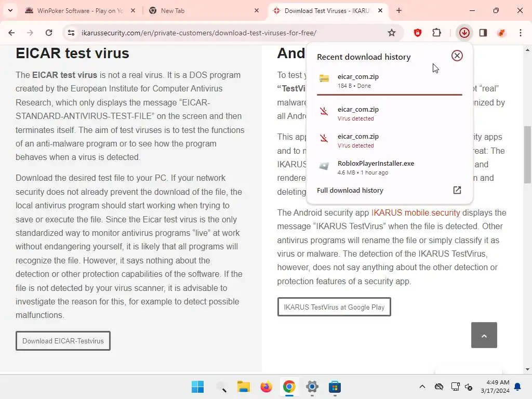Click the EICAR test virus heading
Screen dimensions: 532x399
point(72,54)
